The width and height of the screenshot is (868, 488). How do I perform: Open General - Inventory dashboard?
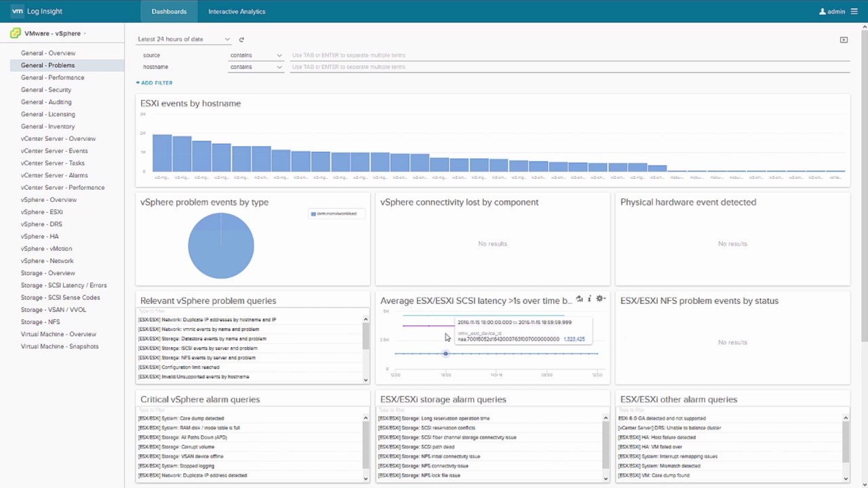(x=47, y=126)
